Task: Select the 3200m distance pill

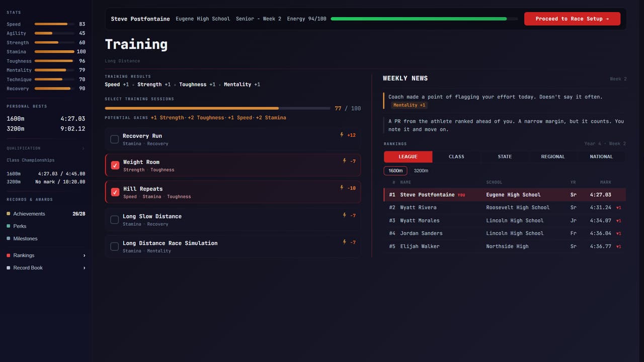Action: coord(421,171)
